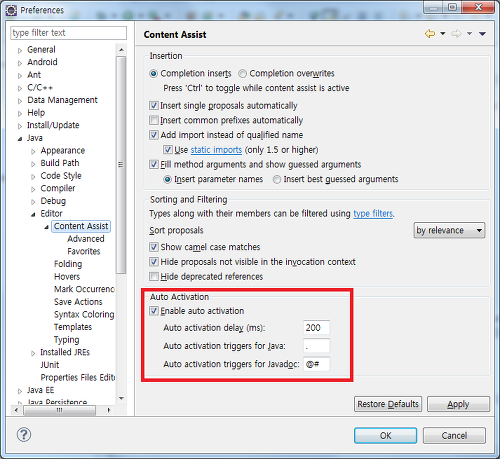Open the preferences view menu triangle
The width and height of the screenshot is (500, 459).
coord(482,34)
